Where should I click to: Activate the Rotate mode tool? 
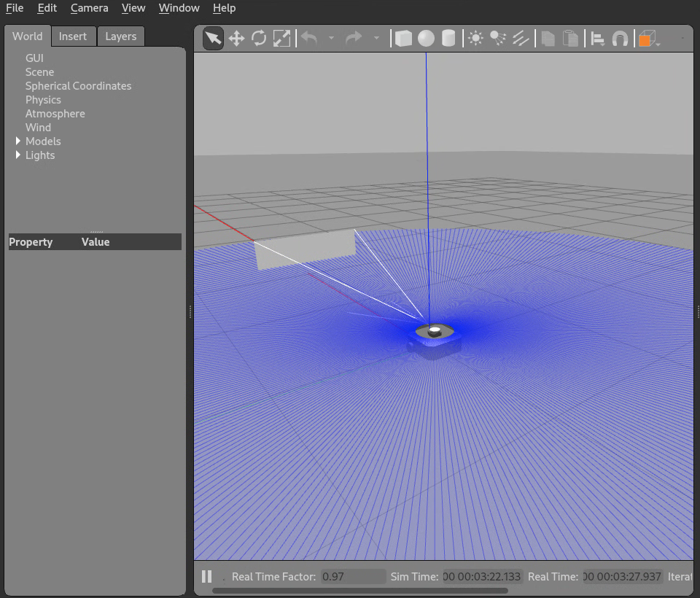(x=259, y=38)
